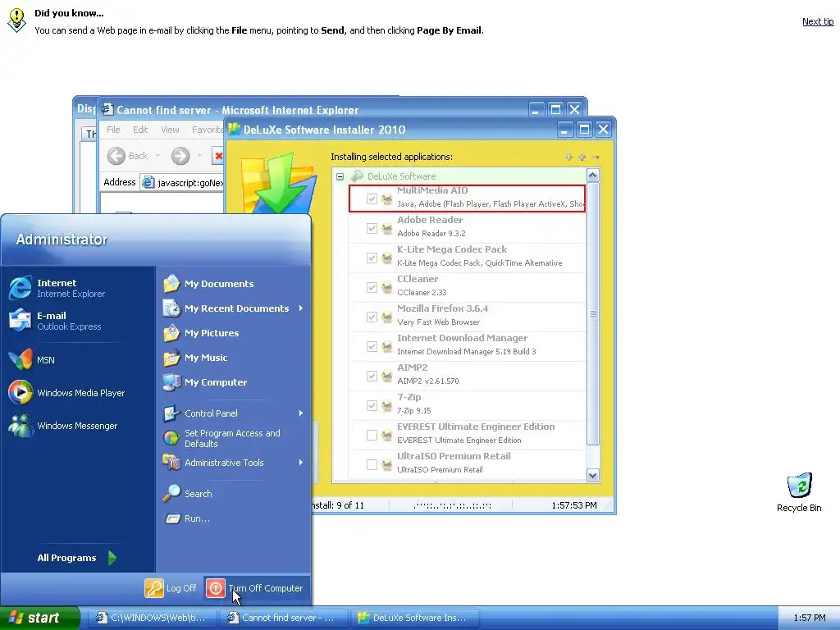
Task: Toggle Mozilla Firefox 3.6.4 checkbox
Action: [372, 317]
